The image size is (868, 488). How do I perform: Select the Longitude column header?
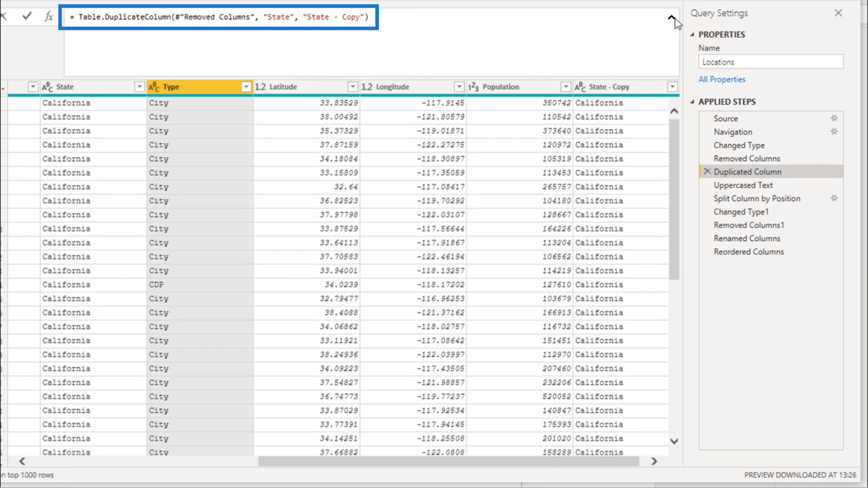click(x=413, y=87)
